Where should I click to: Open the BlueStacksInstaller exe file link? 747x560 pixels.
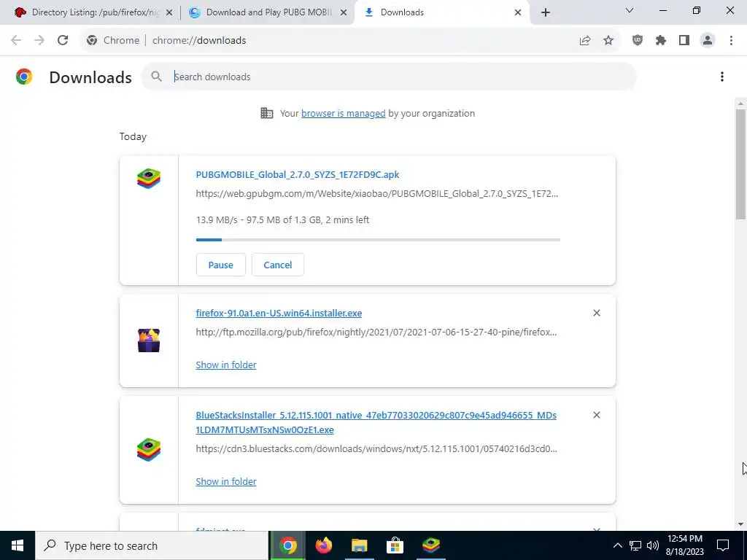coord(376,422)
